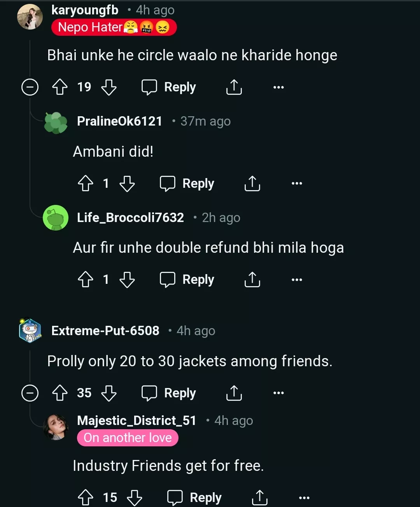Screen dimensions: 420x507
Task: Reply to Majestic_District_51's comment
Action: point(194,497)
